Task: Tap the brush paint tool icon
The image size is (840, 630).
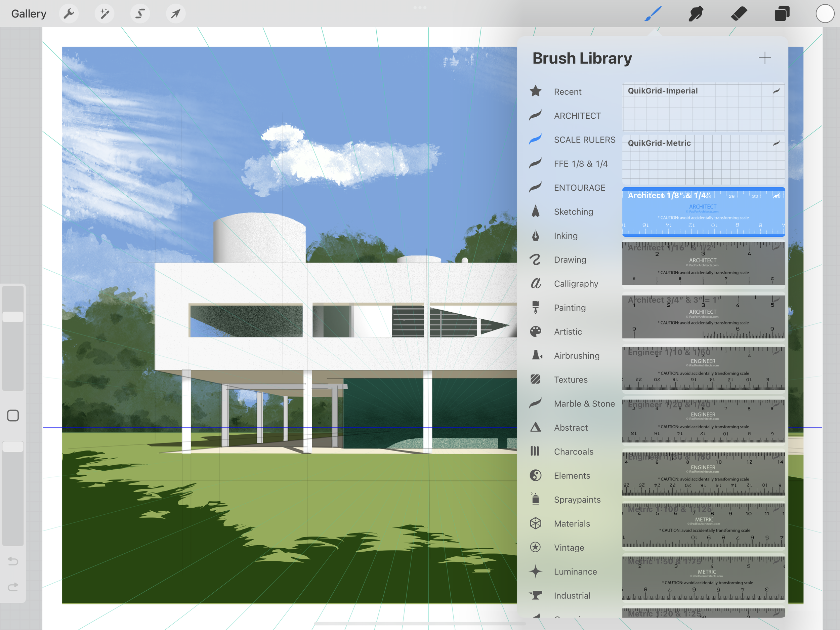Action: pos(653,14)
